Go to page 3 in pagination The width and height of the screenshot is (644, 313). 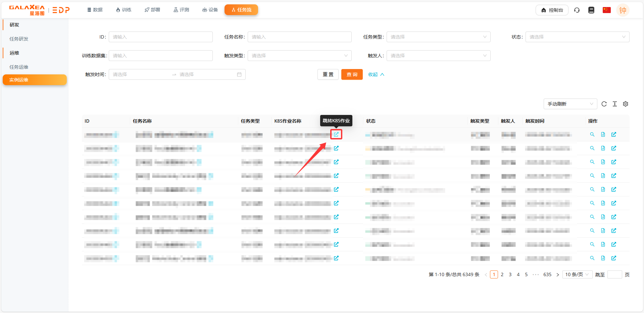click(x=510, y=274)
